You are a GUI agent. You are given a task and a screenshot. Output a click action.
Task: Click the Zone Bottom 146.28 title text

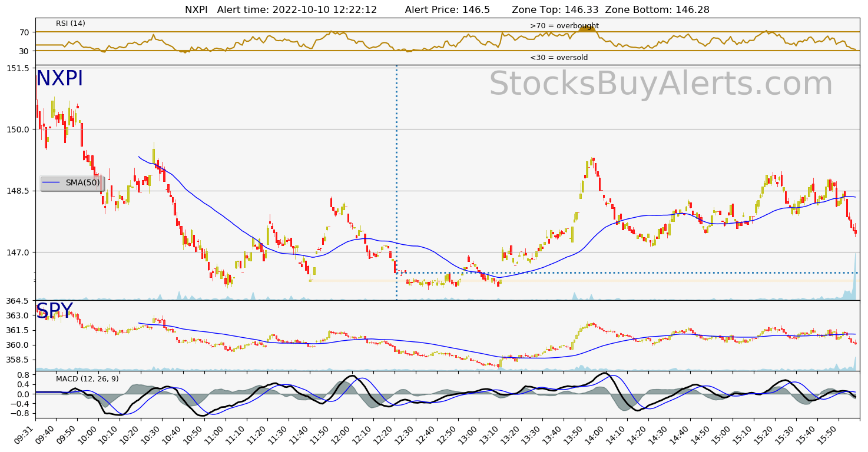coord(657,10)
